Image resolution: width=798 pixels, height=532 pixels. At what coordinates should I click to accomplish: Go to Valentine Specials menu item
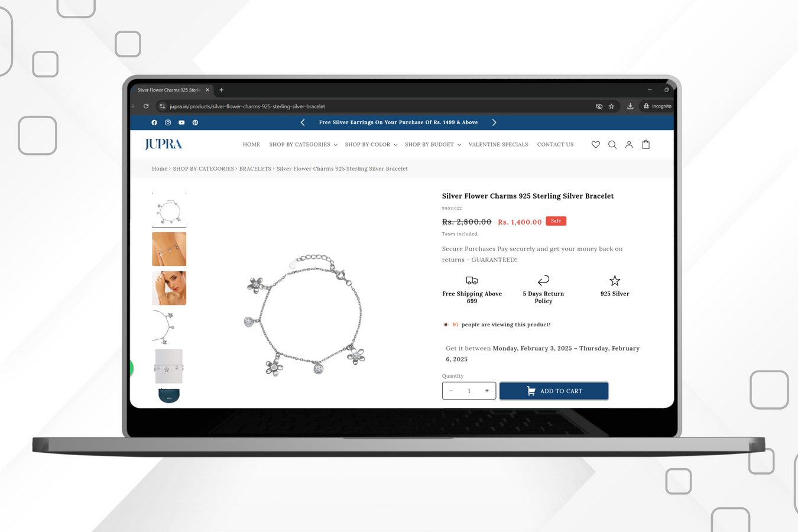498,145
